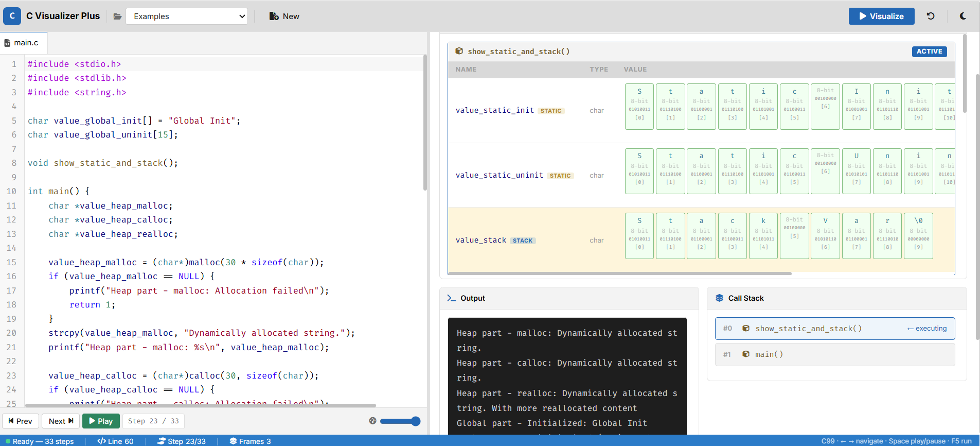This screenshot has height=446, width=980.
Task: Click the box icon beside show_static_and_stack() header
Action: (x=459, y=51)
